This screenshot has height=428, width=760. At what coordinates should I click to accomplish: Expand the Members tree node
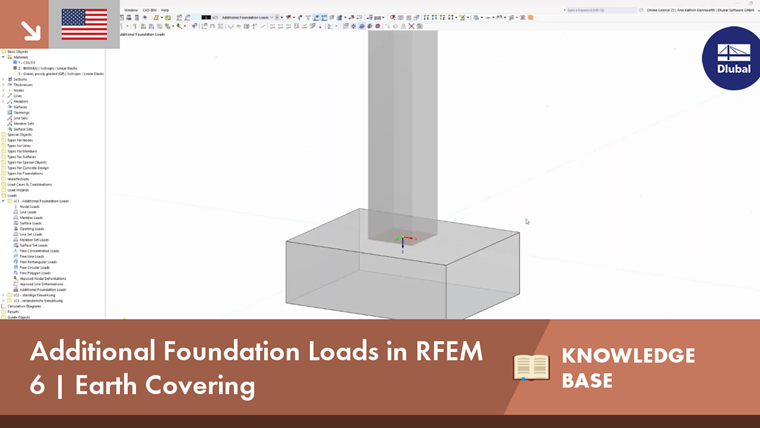3,101
